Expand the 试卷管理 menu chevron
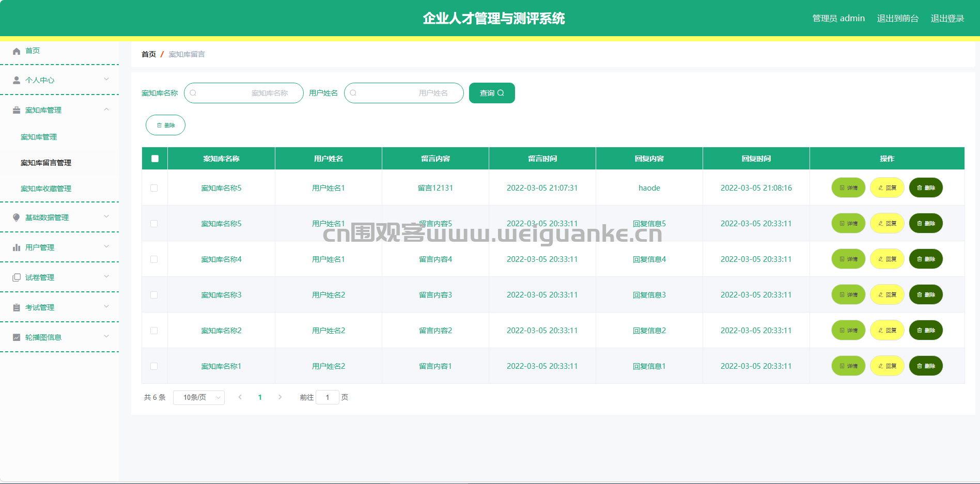The image size is (980, 484). [106, 276]
